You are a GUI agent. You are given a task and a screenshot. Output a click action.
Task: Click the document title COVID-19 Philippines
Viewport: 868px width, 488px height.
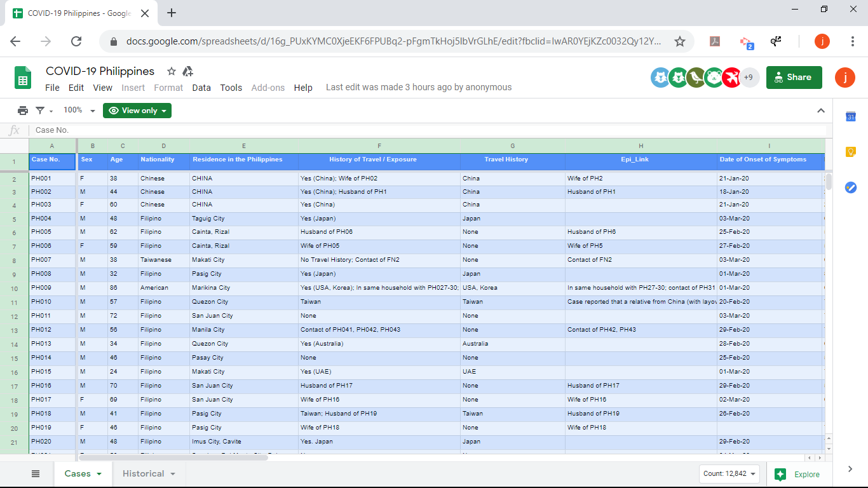[x=100, y=71]
